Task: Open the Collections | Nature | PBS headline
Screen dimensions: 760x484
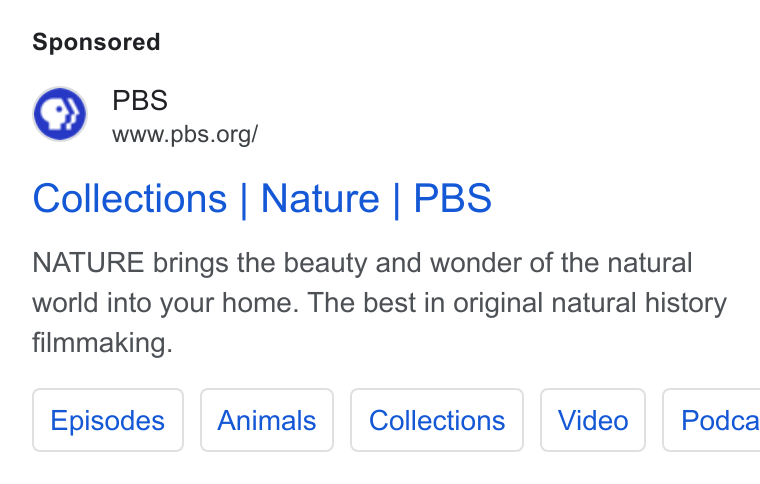Action: coord(262,199)
